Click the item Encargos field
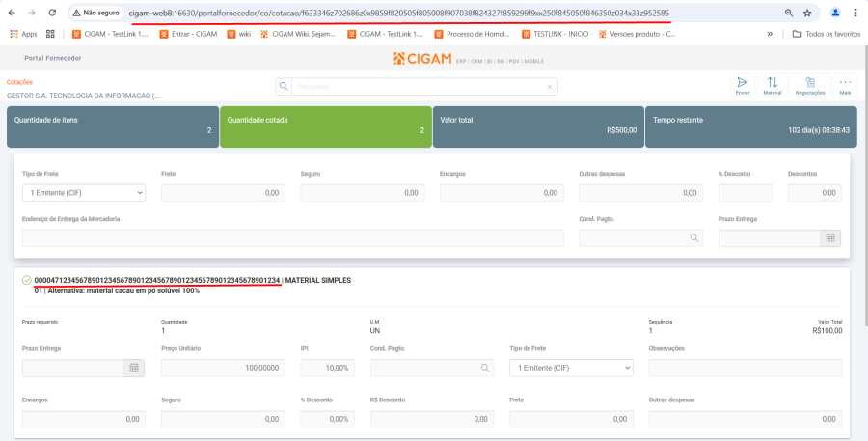 tap(84, 420)
